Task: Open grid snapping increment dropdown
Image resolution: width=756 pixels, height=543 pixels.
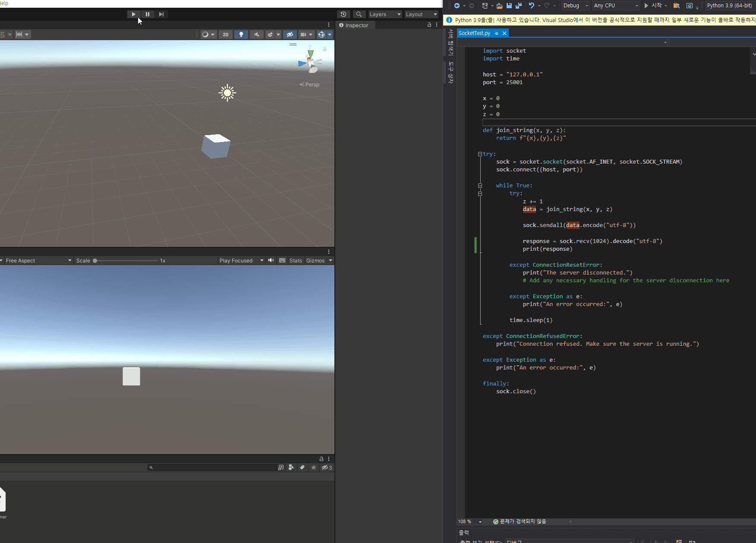Action: [22, 35]
